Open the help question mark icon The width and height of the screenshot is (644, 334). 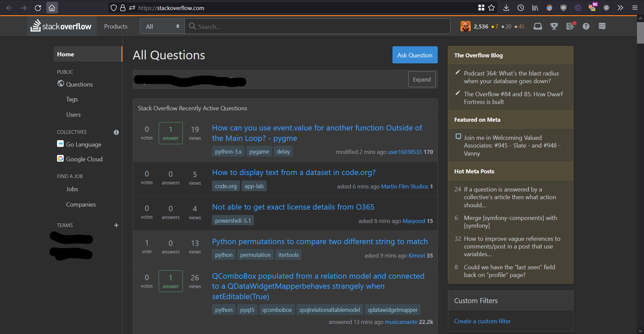pos(586,26)
